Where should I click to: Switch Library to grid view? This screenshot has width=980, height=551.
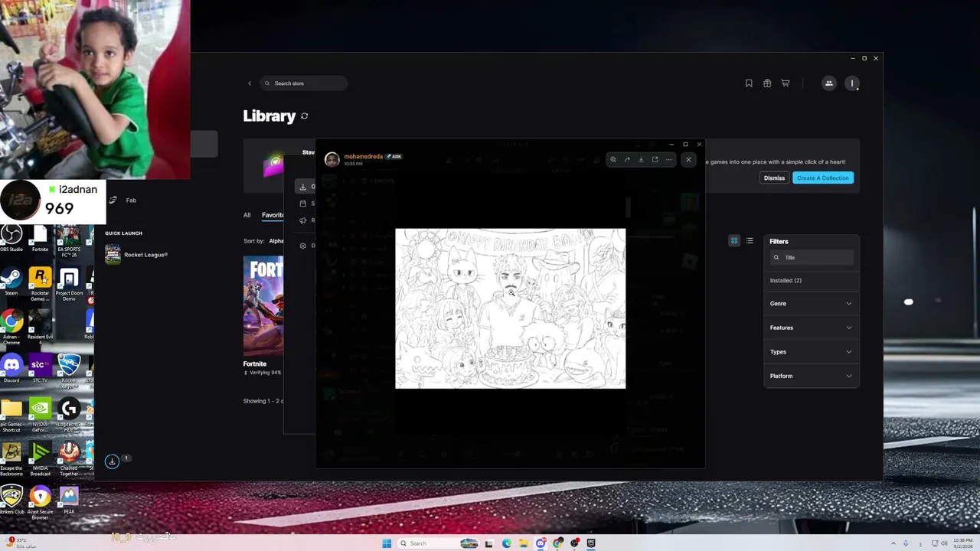(x=734, y=241)
